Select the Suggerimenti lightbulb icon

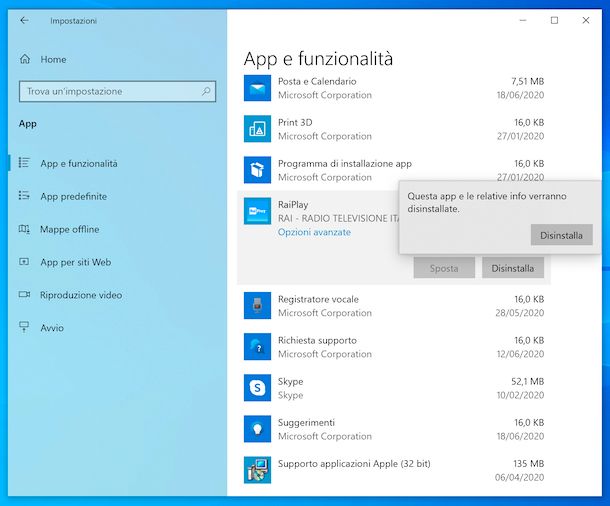tap(257, 429)
